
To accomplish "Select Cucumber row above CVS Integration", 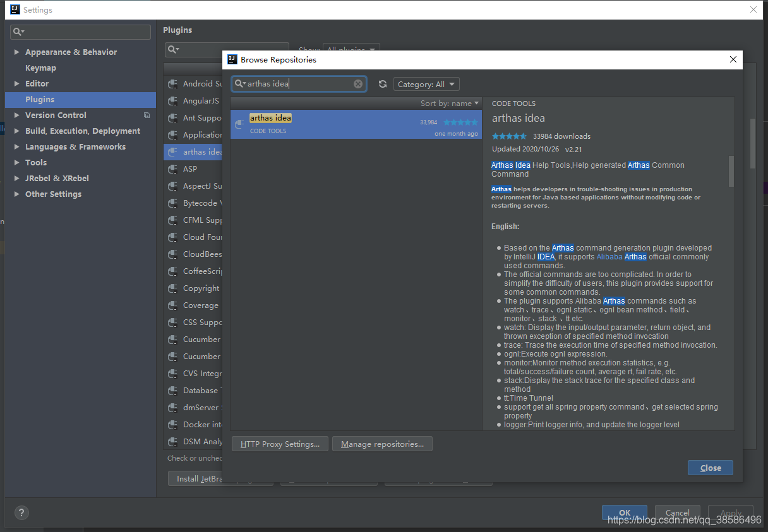I will tap(193, 357).
